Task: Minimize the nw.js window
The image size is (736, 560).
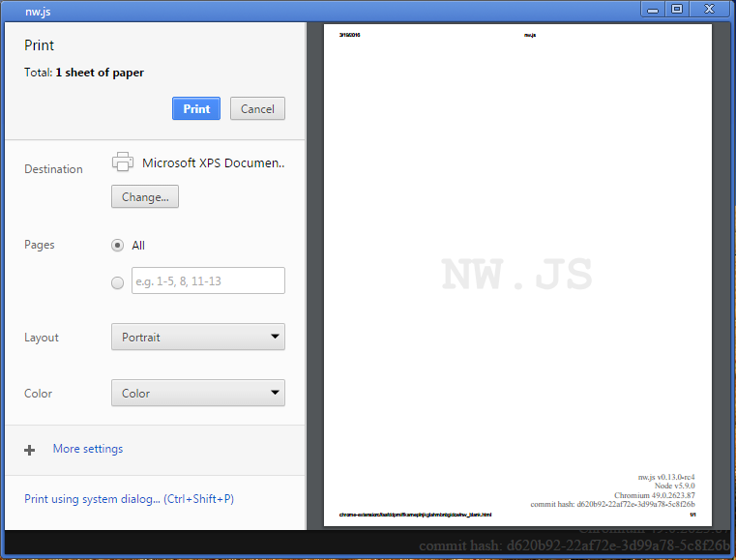Action: 653,9
